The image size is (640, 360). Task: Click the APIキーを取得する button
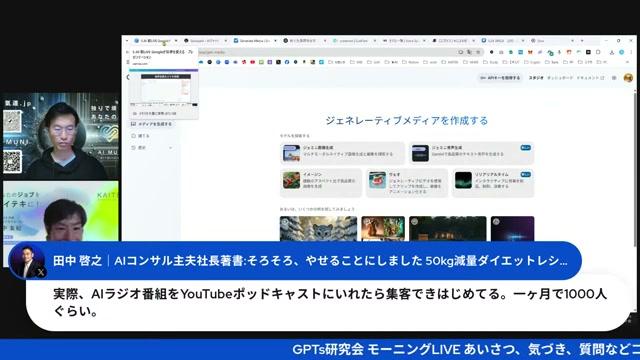[x=500, y=78]
